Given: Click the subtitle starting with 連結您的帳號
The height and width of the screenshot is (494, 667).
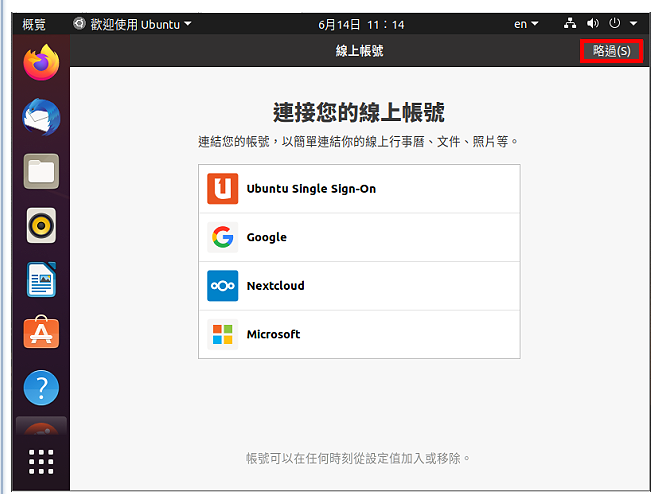Looking at the screenshot, I should 358,141.
